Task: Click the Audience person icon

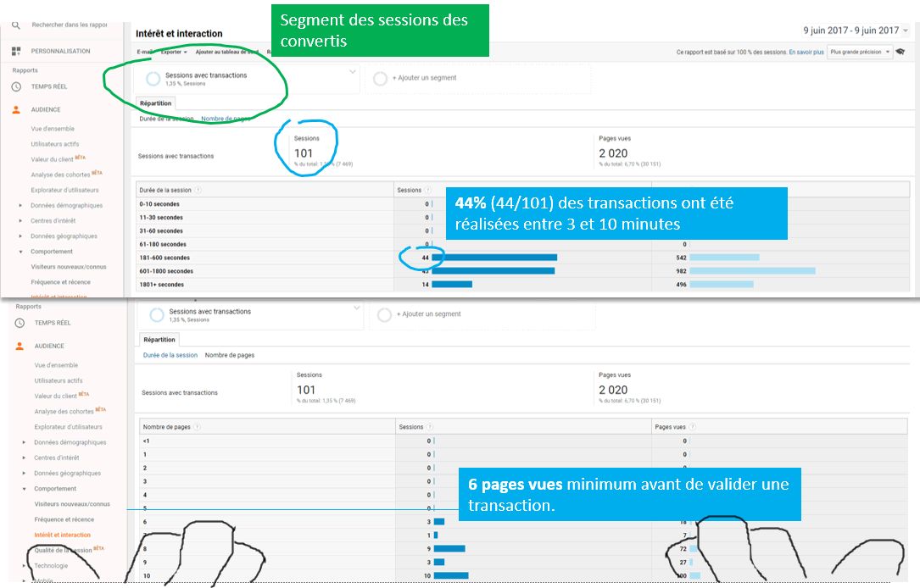Action: [x=16, y=109]
